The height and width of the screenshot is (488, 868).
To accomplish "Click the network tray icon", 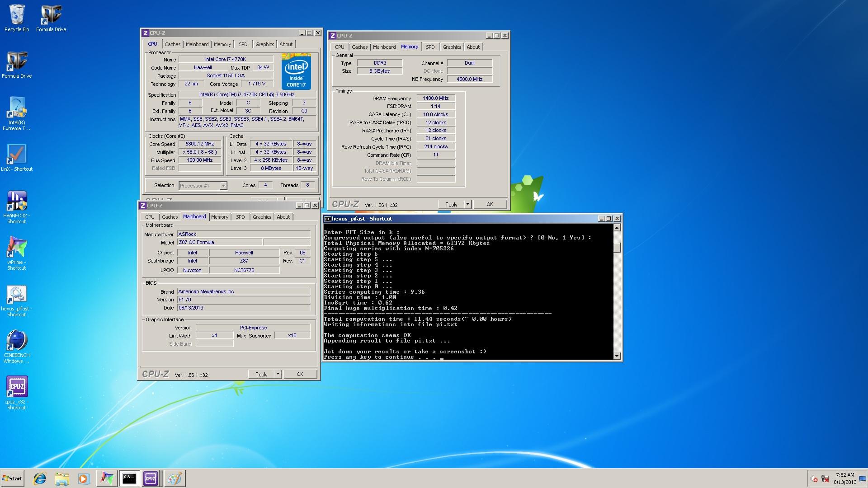I will click(x=825, y=479).
